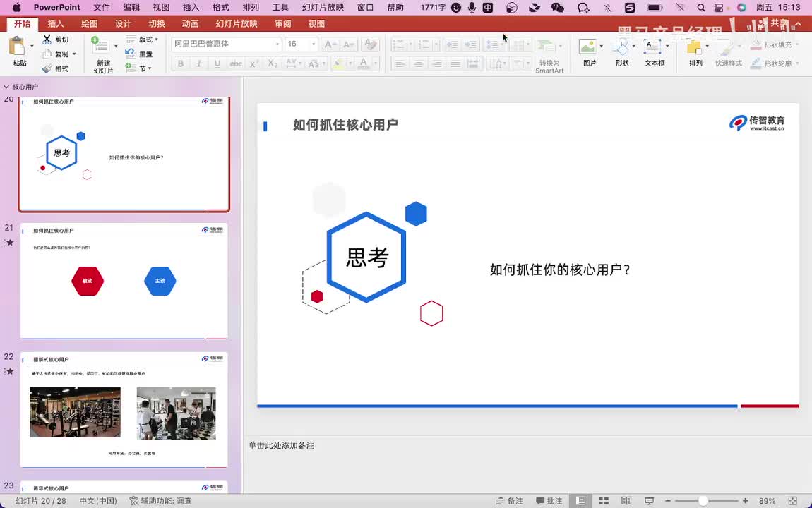
Task: Expand the Section (节) dropdown
Action: tap(150, 68)
